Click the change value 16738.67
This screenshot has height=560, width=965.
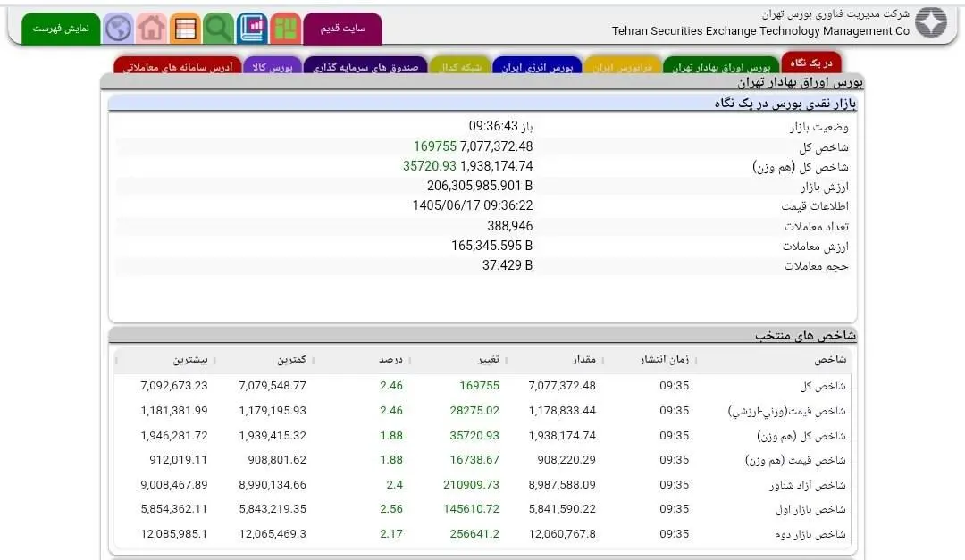[474, 460]
